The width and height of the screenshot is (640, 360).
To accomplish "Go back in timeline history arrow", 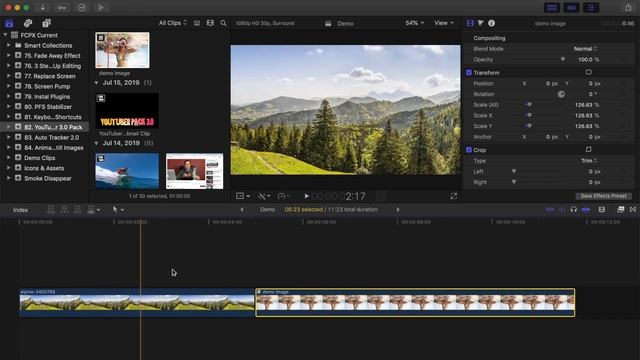I will (242, 209).
